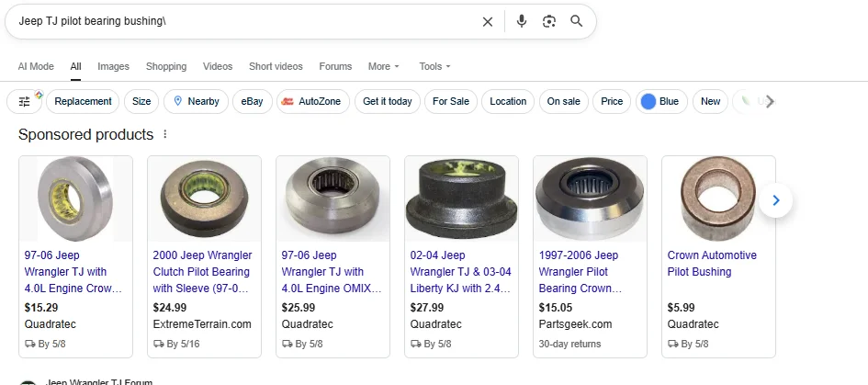Image resolution: width=868 pixels, height=385 pixels.
Task: Apply the New condition filter chip
Action: pyautogui.click(x=710, y=101)
